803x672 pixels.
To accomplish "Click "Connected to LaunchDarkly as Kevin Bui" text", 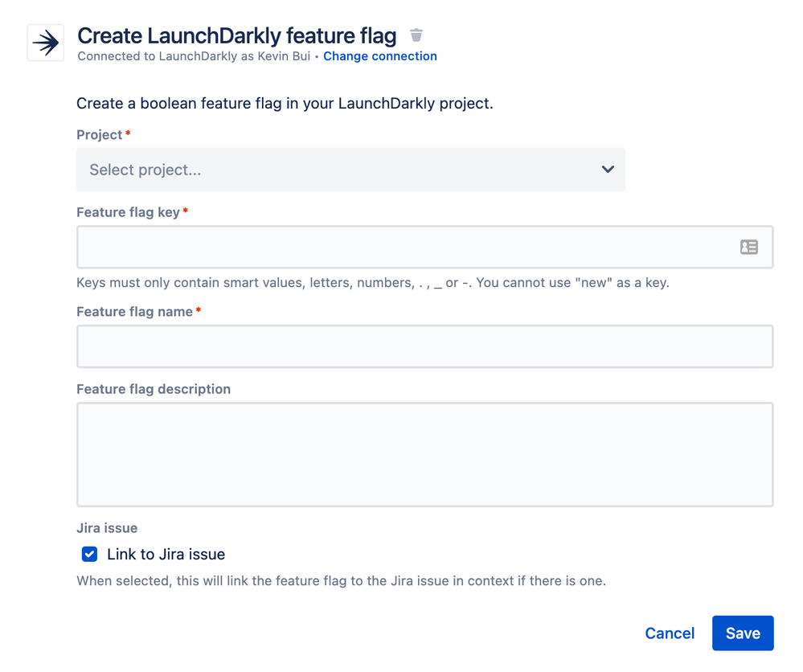I will click(x=194, y=55).
